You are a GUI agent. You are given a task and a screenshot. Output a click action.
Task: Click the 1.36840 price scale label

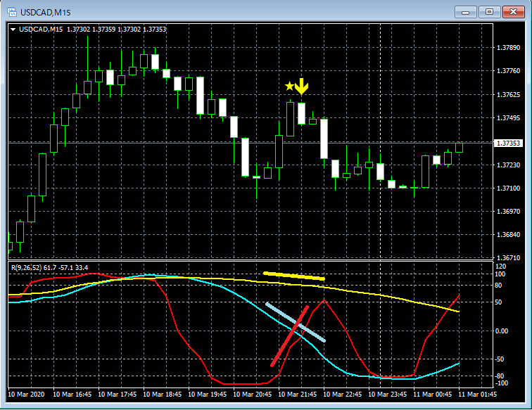(x=508, y=235)
